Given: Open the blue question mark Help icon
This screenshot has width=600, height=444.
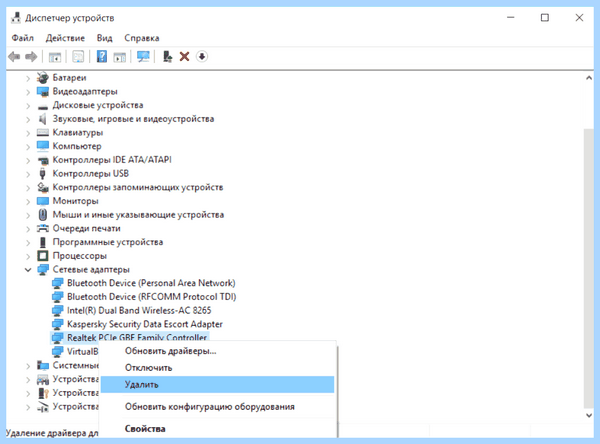Looking at the screenshot, I should coord(101,57).
